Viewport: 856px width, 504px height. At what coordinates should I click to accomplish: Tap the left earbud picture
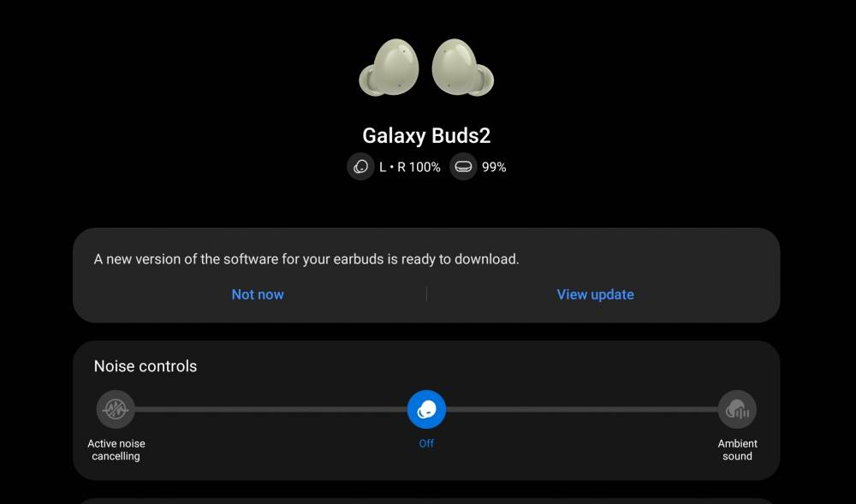coord(389,67)
